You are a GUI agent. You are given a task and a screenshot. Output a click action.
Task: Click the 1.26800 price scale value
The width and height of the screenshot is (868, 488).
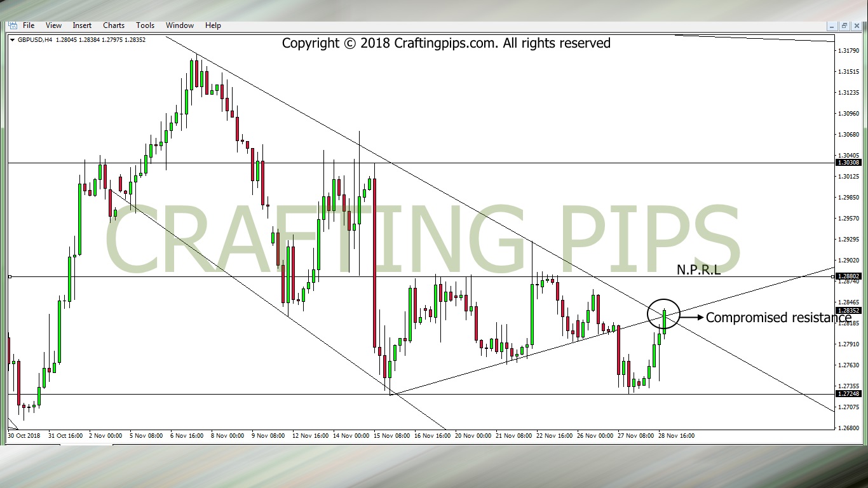click(x=848, y=428)
